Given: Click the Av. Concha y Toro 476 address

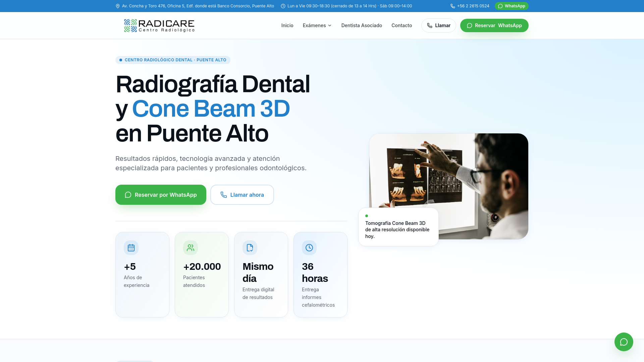Looking at the screenshot, I should [198, 6].
